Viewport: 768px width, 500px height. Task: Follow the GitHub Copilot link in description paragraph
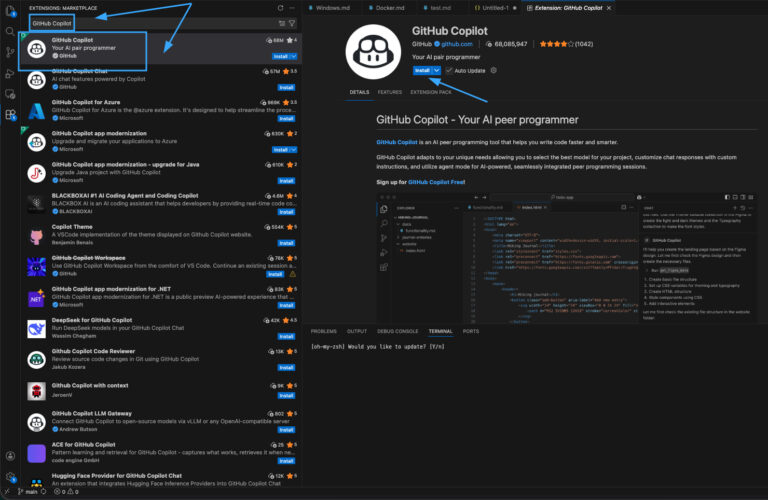(397, 142)
